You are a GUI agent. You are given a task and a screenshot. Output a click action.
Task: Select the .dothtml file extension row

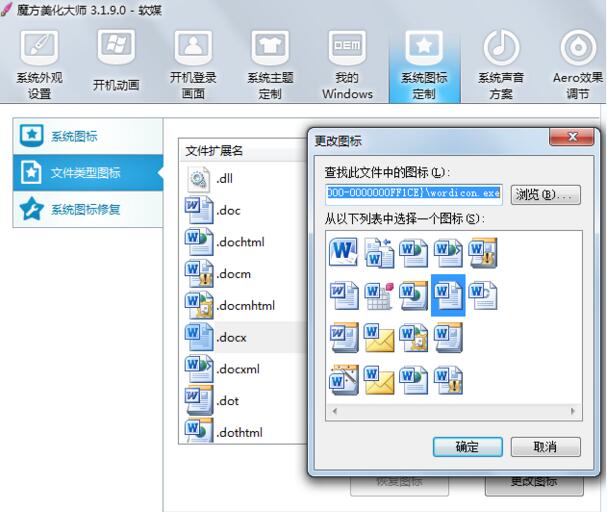click(x=243, y=432)
